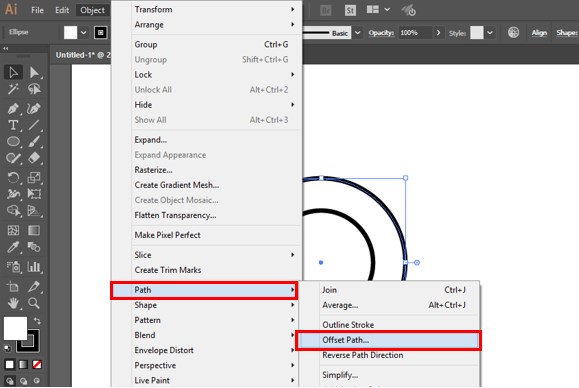Viewport: 579px width, 388px height.
Task: Click the Opacity label link
Action: [x=381, y=33]
